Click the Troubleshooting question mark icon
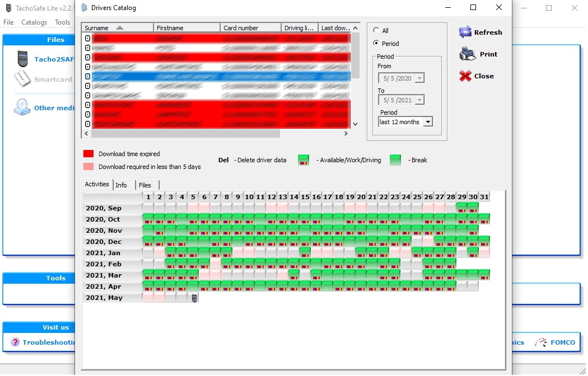The height and width of the screenshot is (376, 588). coord(14,342)
